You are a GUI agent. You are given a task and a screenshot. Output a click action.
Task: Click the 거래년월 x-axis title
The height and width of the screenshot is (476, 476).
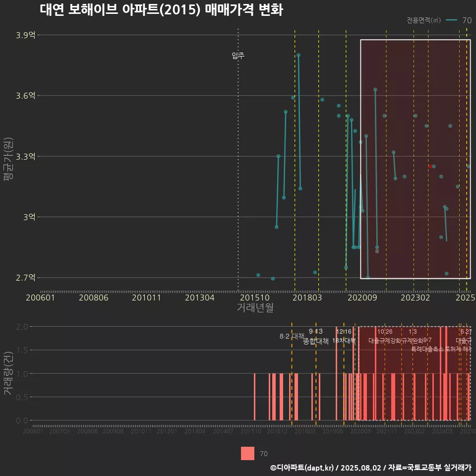[255, 308]
